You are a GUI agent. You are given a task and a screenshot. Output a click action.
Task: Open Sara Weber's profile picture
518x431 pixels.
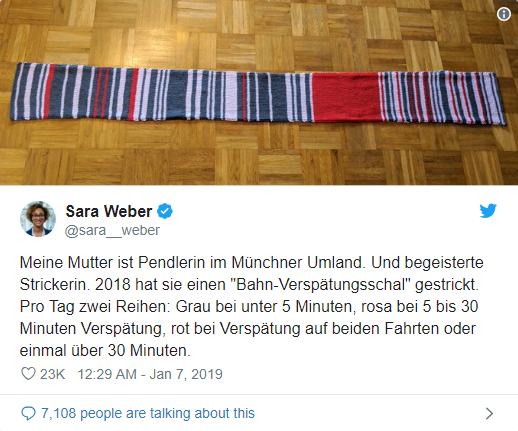point(38,219)
